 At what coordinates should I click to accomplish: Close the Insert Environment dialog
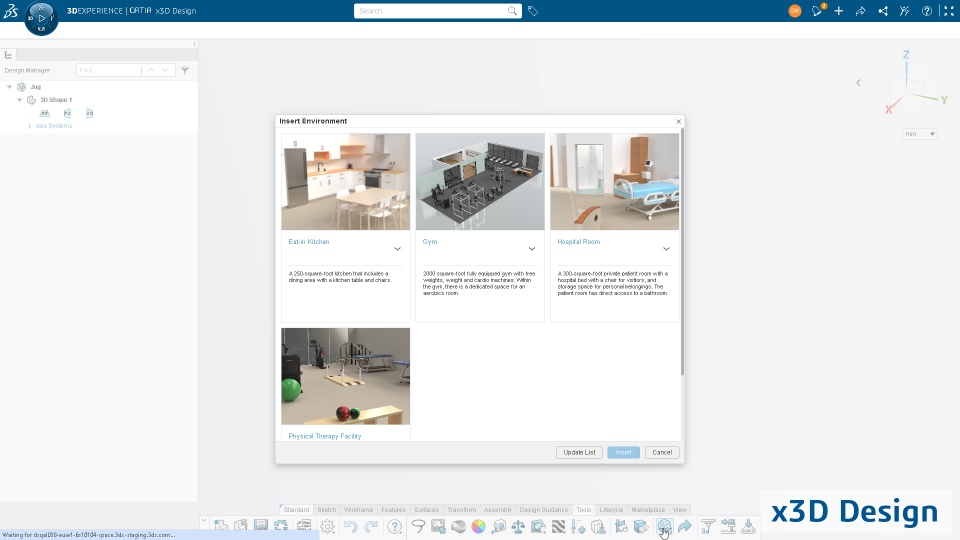[678, 121]
